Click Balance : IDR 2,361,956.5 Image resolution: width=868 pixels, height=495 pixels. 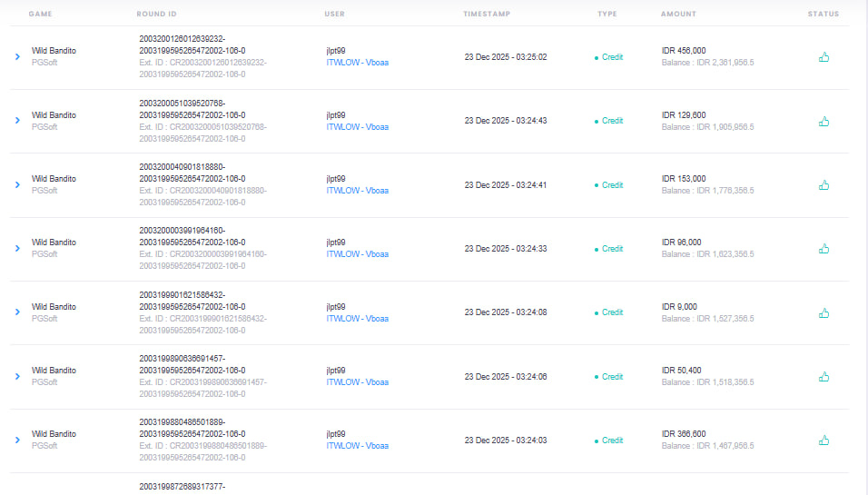707,63
